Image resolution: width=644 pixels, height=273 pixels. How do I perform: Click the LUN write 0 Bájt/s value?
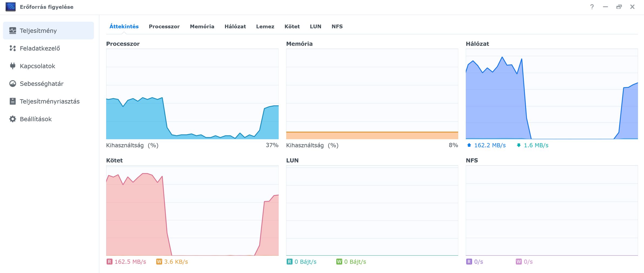click(x=355, y=262)
